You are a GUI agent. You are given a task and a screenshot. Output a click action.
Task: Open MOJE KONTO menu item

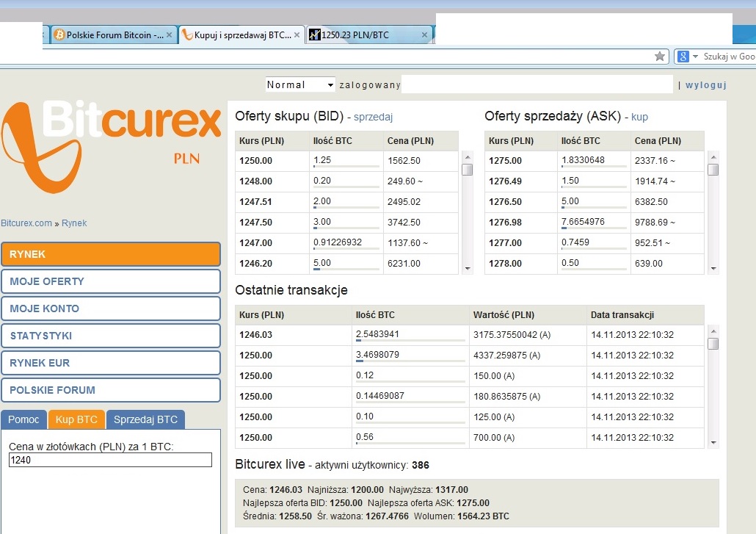click(111, 309)
